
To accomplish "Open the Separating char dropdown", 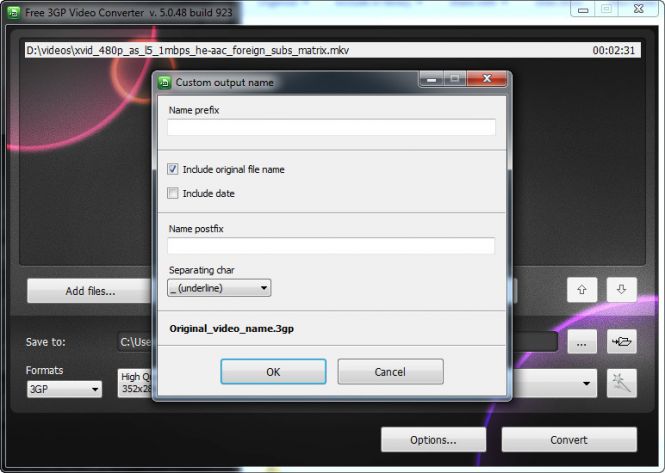I will (218, 288).
